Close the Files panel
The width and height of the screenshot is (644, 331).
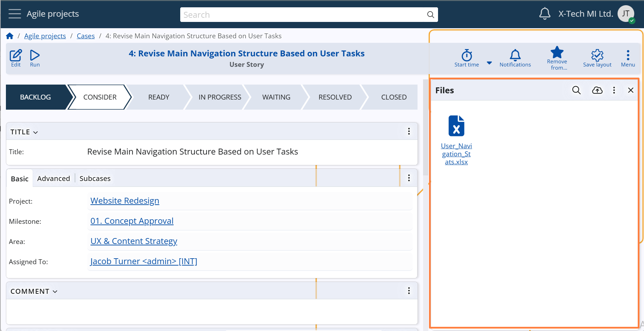(630, 90)
